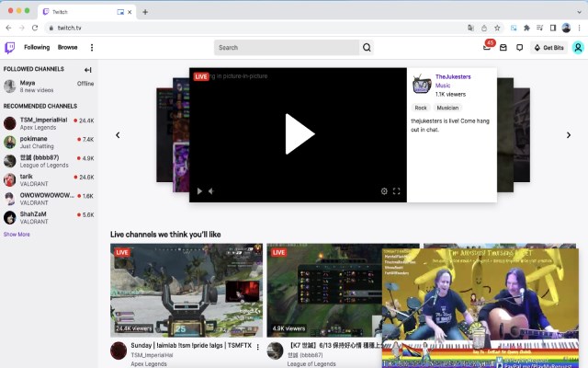The image size is (588, 368).
Task: Open Maya's followed channel
Action: click(x=49, y=86)
